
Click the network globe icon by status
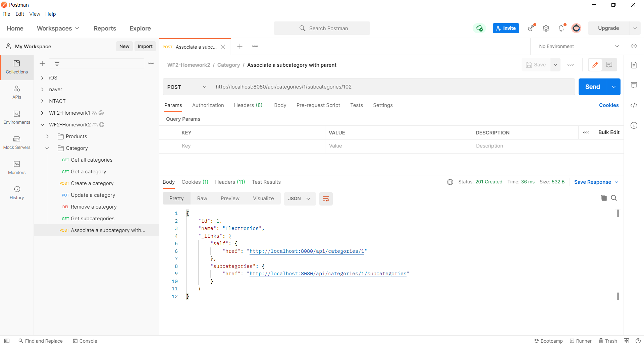tap(450, 182)
